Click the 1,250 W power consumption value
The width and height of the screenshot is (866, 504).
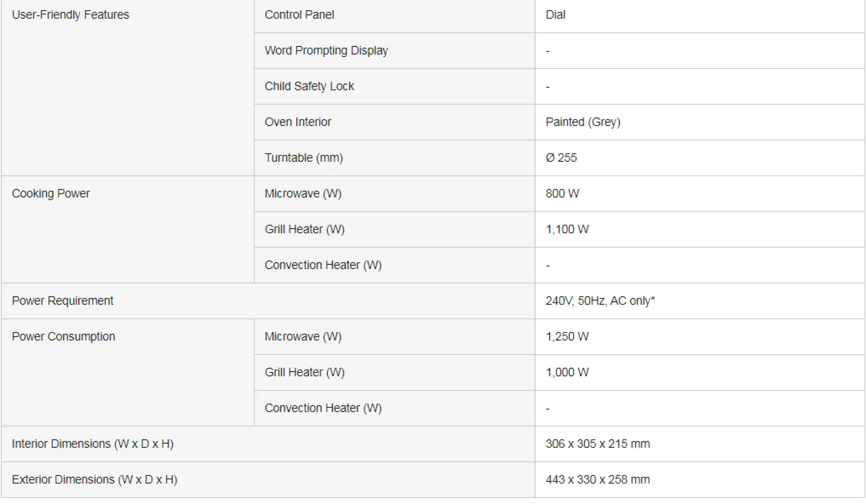(567, 336)
